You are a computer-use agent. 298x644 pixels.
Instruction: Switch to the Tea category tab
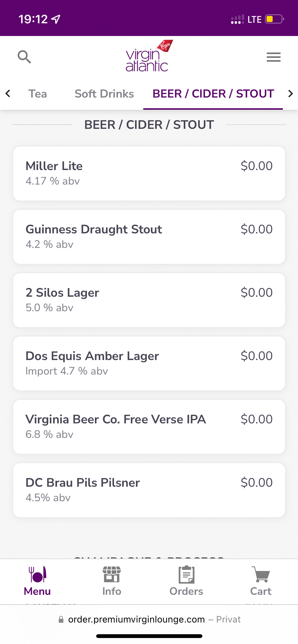38,94
